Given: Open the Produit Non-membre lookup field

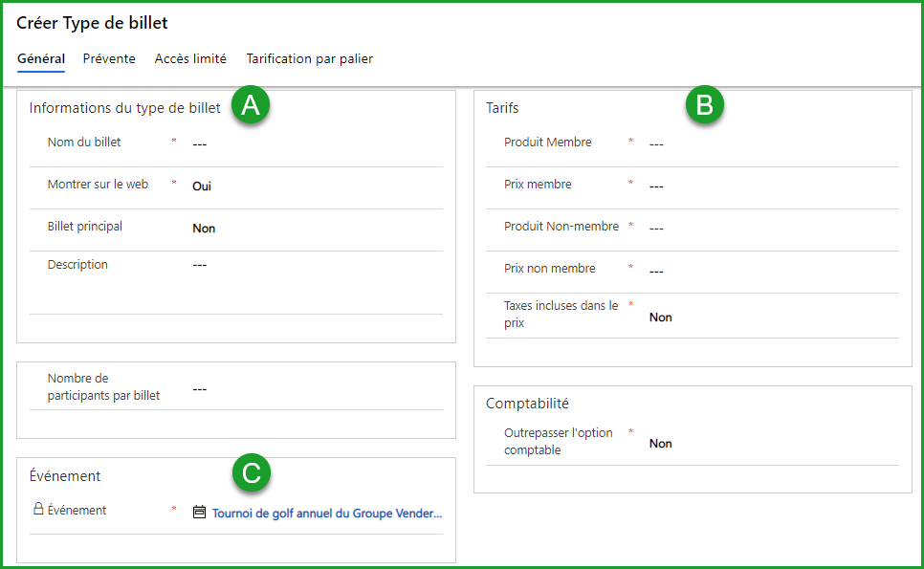Looking at the screenshot, I should point(765,229).
